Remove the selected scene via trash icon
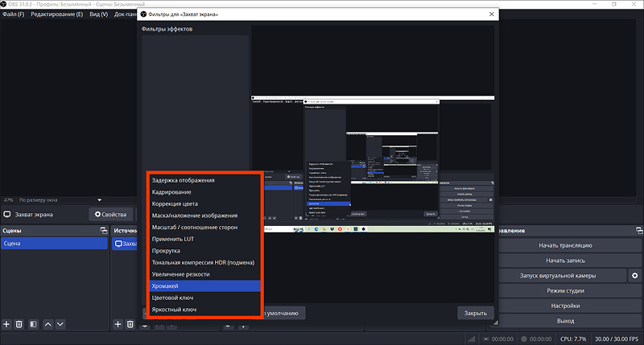This screenshot has height=345, width=644. (19, 324)
